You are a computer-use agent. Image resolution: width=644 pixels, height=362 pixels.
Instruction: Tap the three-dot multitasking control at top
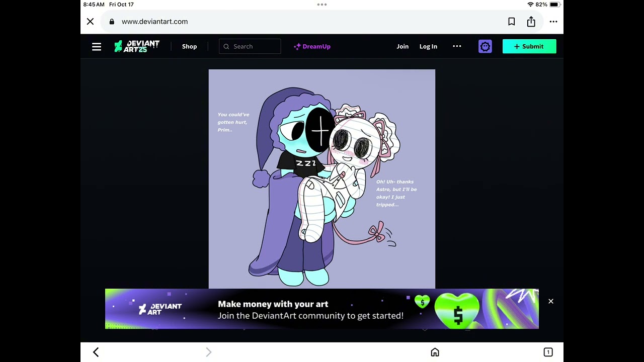tap(322, 5)
